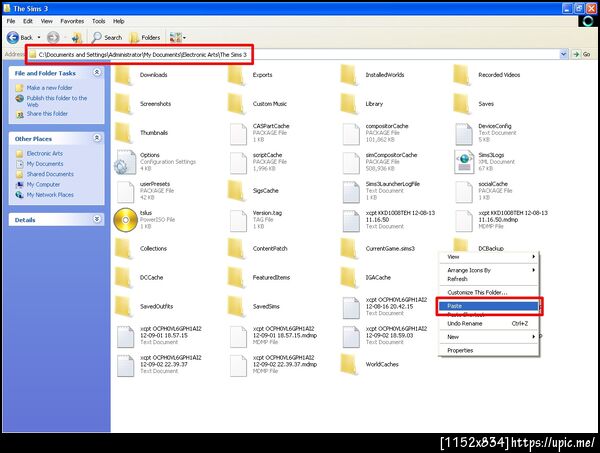Open the Views button dropdown arrow
The width and height of the screenshot is (600, 453).
pyautogui.click(x=184, y=37)
